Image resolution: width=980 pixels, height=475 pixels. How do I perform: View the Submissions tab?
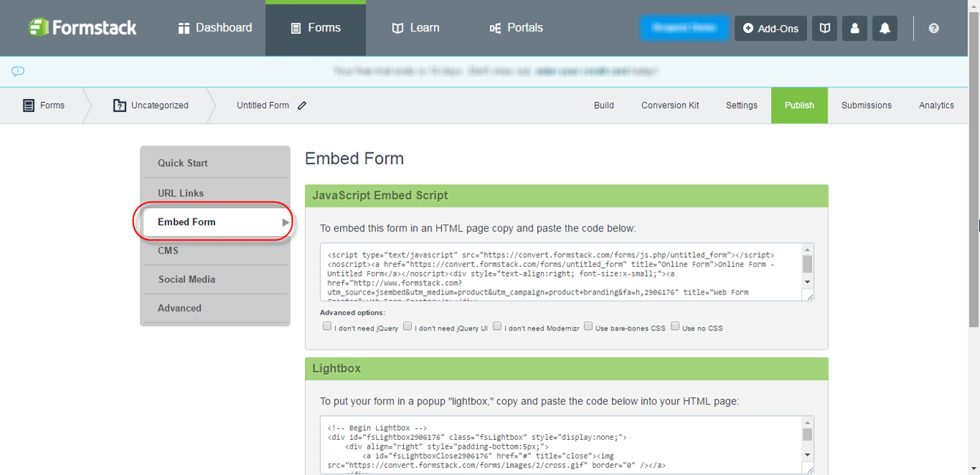tap(866, 106)
